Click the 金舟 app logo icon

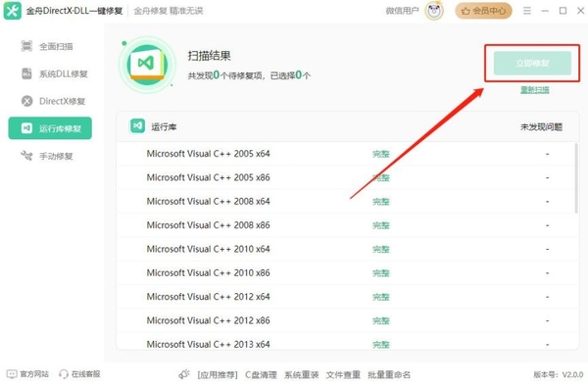click(x=13, y=11)
